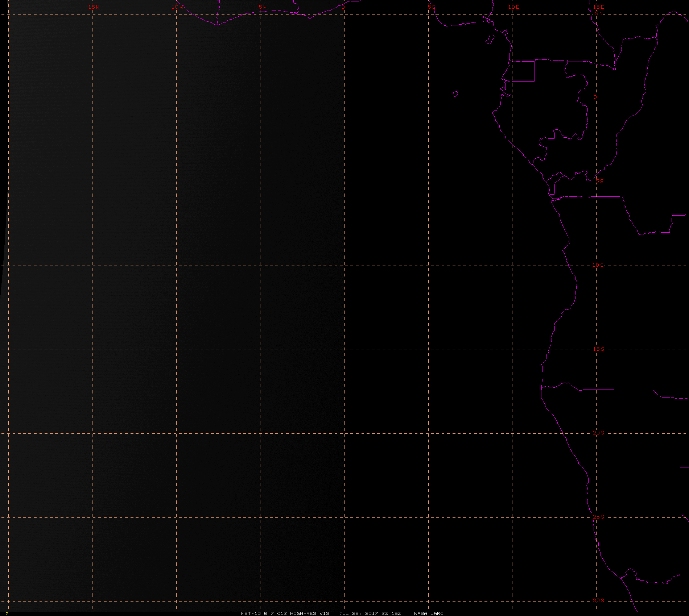Screen dimensions: 689x616
Task: Click the "30S" latitude label
Action: click(599, 600)
